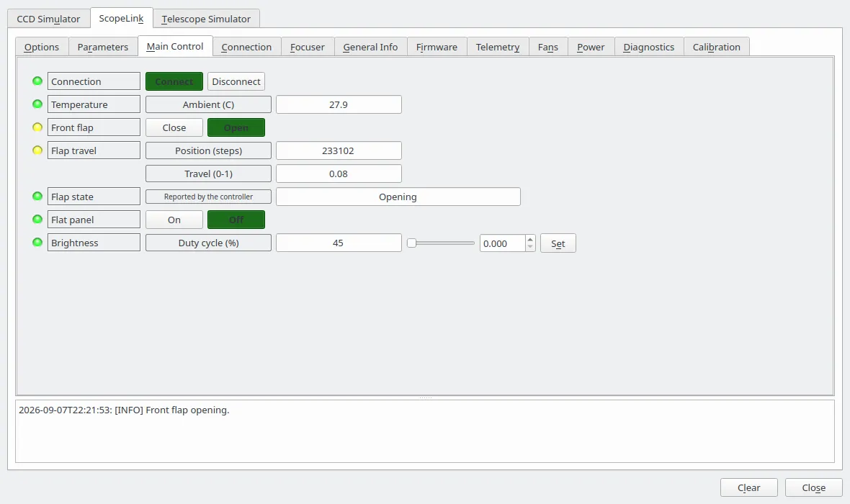Activate the green Connect switch
The height and width of the screenshot is (504, 850).
click(x=174, y=81)
